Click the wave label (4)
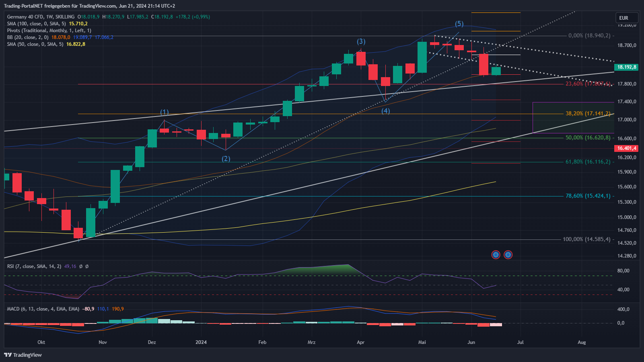The width and height of the screenshot is (644, 362). 386,111
